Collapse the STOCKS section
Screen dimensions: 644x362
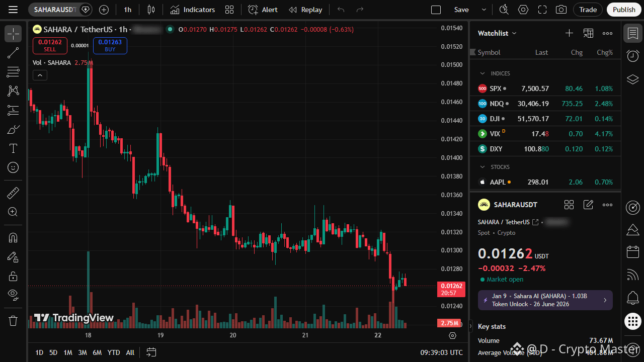point(482,167)
